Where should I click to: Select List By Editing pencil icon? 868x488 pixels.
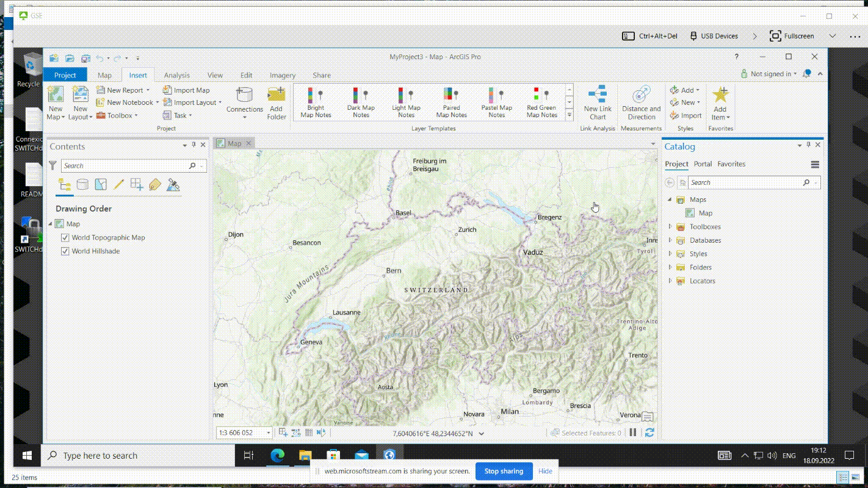(x=119, y=184)
